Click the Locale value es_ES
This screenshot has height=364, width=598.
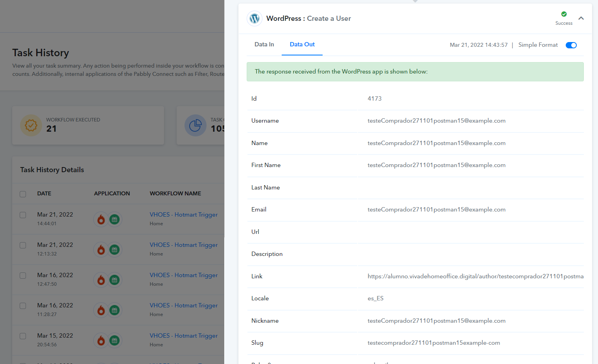[375, 298]
